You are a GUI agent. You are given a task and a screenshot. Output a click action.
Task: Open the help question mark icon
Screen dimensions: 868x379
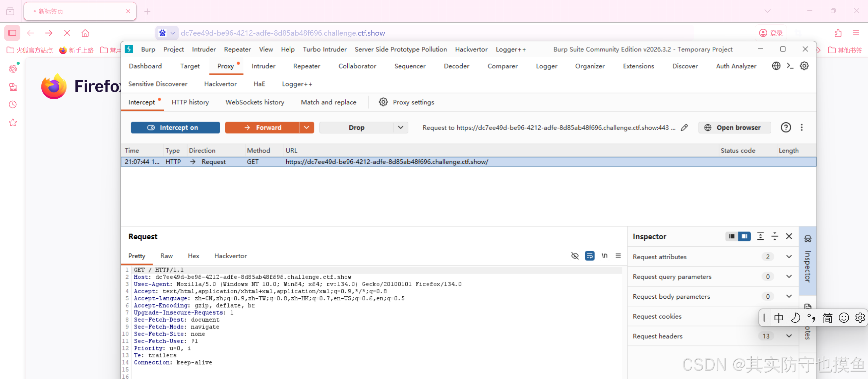(786, 127)
